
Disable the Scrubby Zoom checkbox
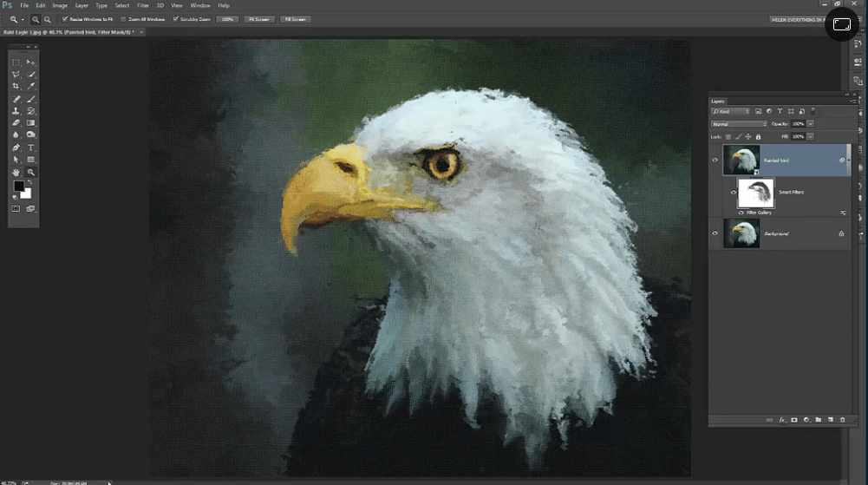click(176, 18)
